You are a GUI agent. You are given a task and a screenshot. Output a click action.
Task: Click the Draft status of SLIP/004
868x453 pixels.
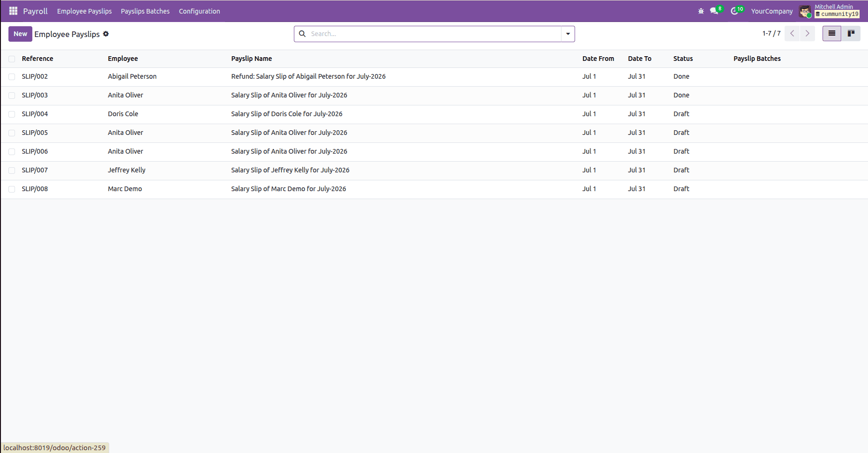pyautogui.click(x=681, y=114)
